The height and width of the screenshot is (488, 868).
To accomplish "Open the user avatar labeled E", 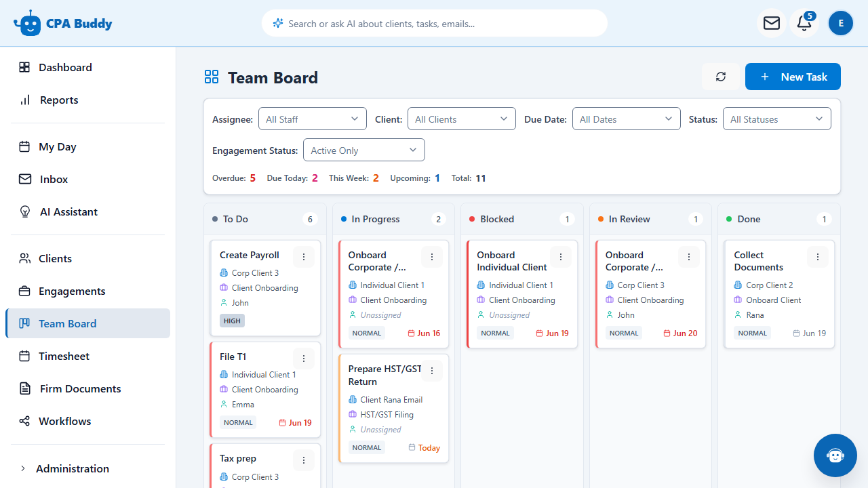I will (x=841, y=24).
